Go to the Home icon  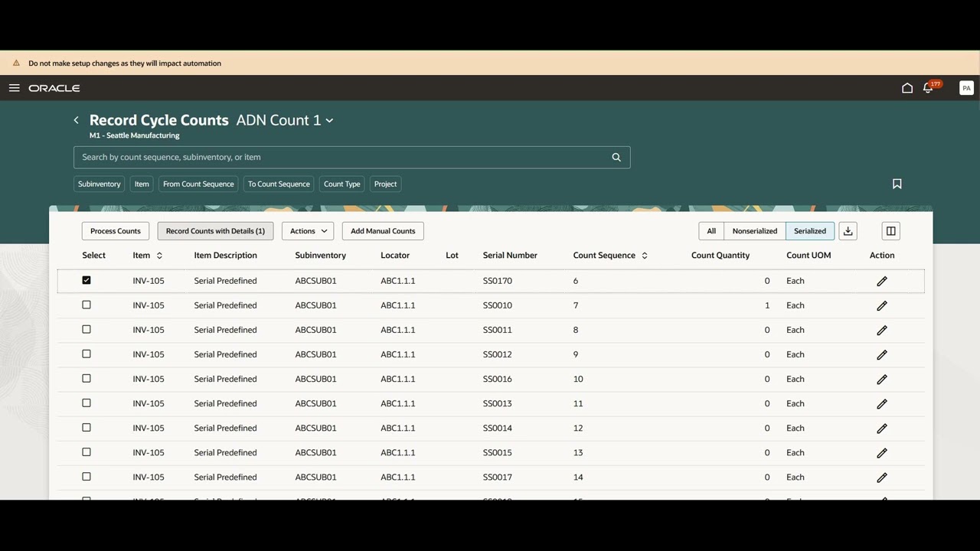907,88
